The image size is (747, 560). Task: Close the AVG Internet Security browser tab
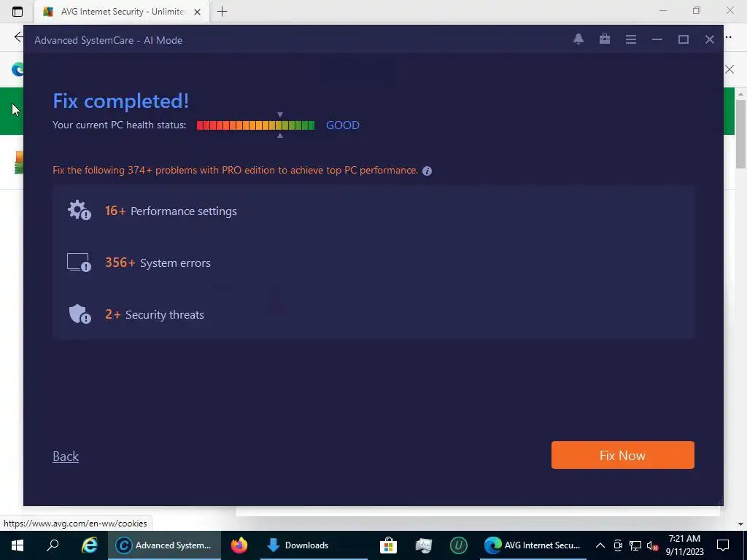click(197, 12)
